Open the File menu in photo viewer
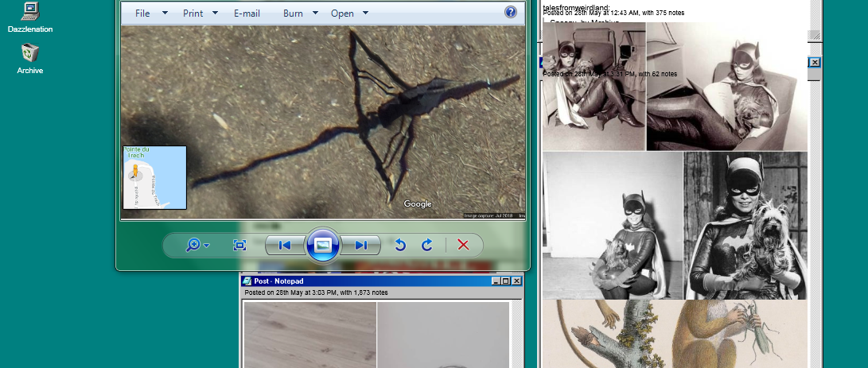The image size is (868, 368). click(142, 14)
